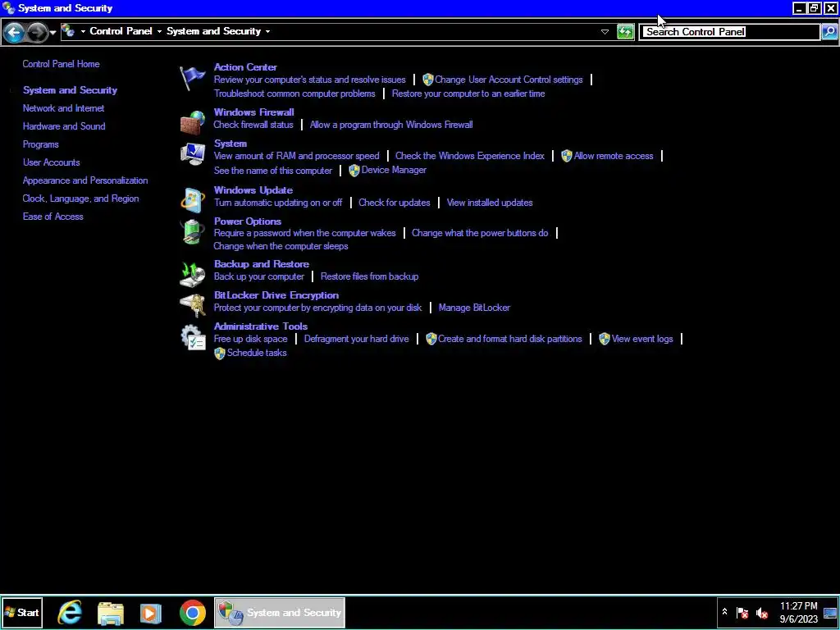Viewport: 840px width, 630px height.
Task: Click the System and Security taskbar button
Action: 280,612
